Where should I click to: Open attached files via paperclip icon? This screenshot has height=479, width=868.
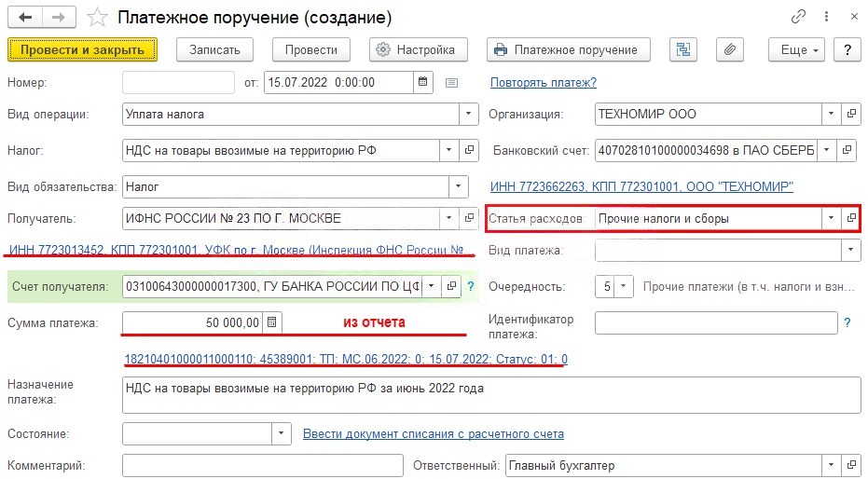[730, 49]
